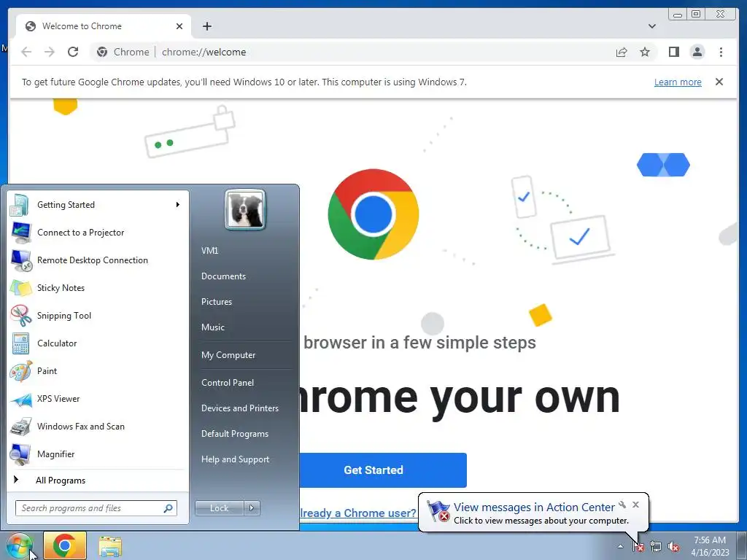Viewport: 747px width, 560px height.
Task: Click network tray icon
Action: pos(656,547)
